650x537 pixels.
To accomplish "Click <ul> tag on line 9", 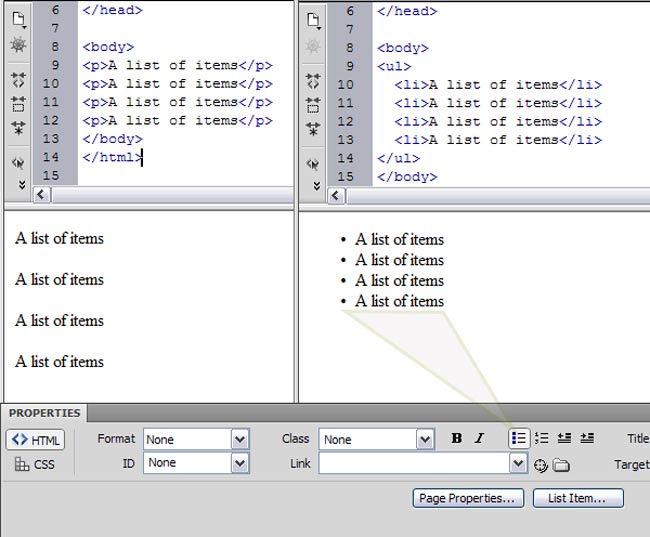I will pos(394,66).
